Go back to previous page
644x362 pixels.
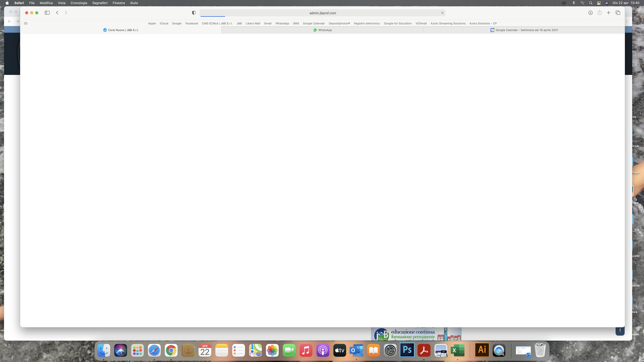57,13
